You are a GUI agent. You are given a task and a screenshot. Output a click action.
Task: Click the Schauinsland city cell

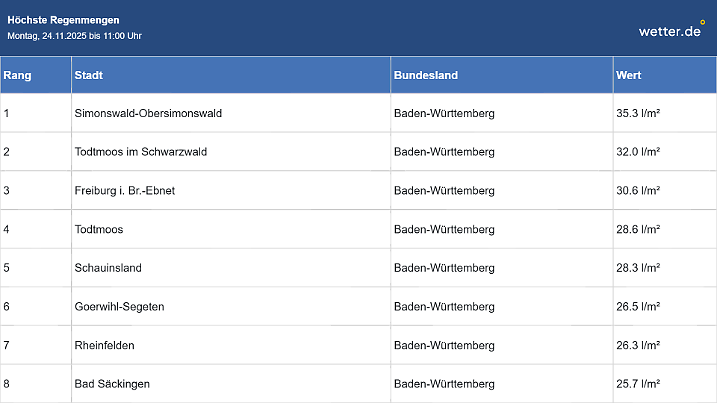pos(108,268)
